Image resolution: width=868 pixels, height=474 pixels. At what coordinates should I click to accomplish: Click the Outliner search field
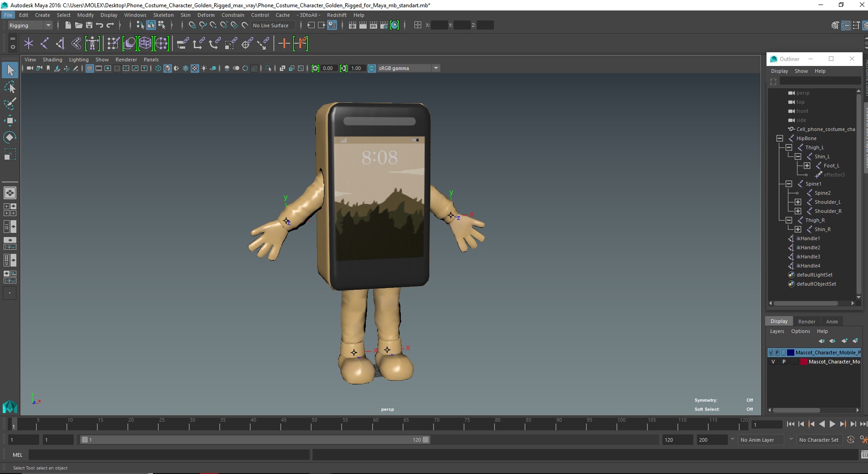[820, 81]
